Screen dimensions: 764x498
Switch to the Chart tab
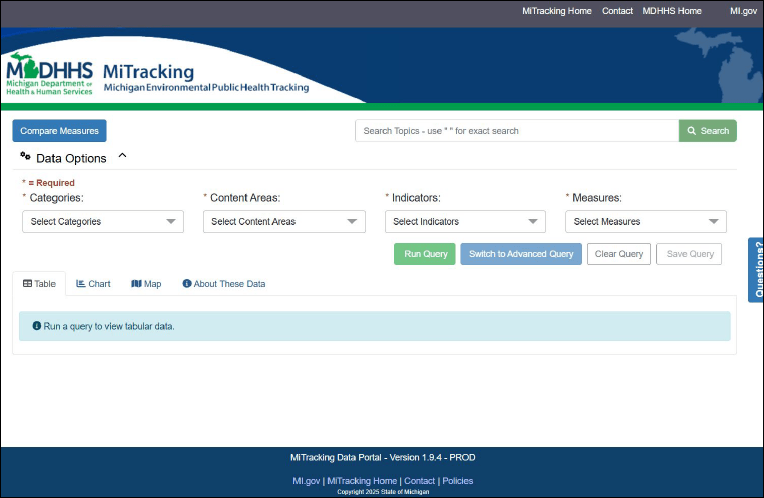pyautogui.click(x=93, y=284)
